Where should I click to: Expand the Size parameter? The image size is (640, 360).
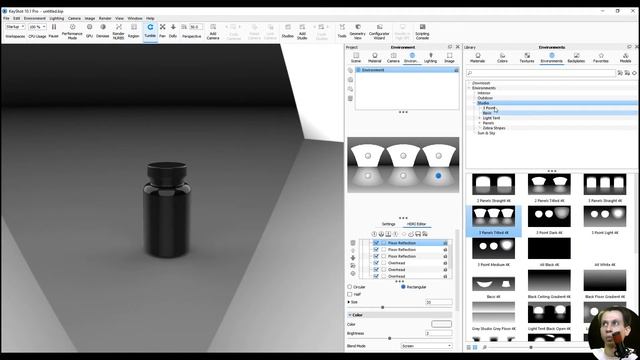(x=349, y=302)
